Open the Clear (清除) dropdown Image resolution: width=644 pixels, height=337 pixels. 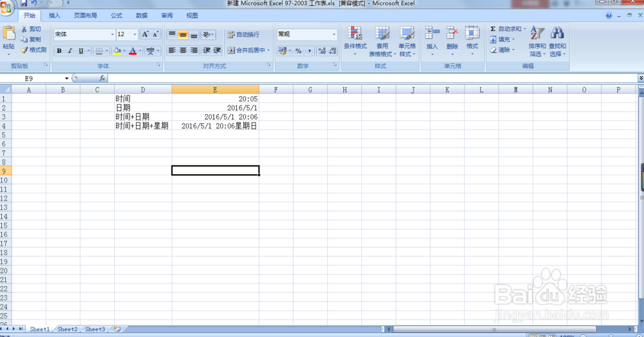pyautogui.click(x=502, y=50)
